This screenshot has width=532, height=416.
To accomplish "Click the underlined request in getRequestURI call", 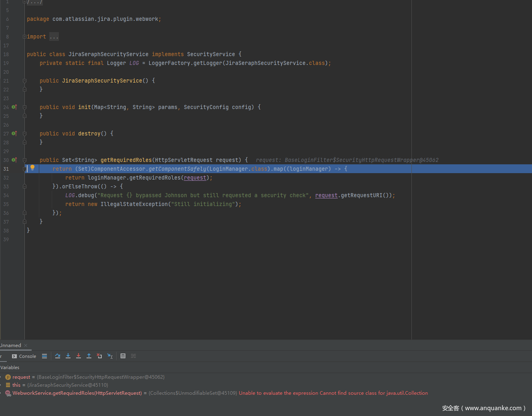I will [x=326, y=196].
